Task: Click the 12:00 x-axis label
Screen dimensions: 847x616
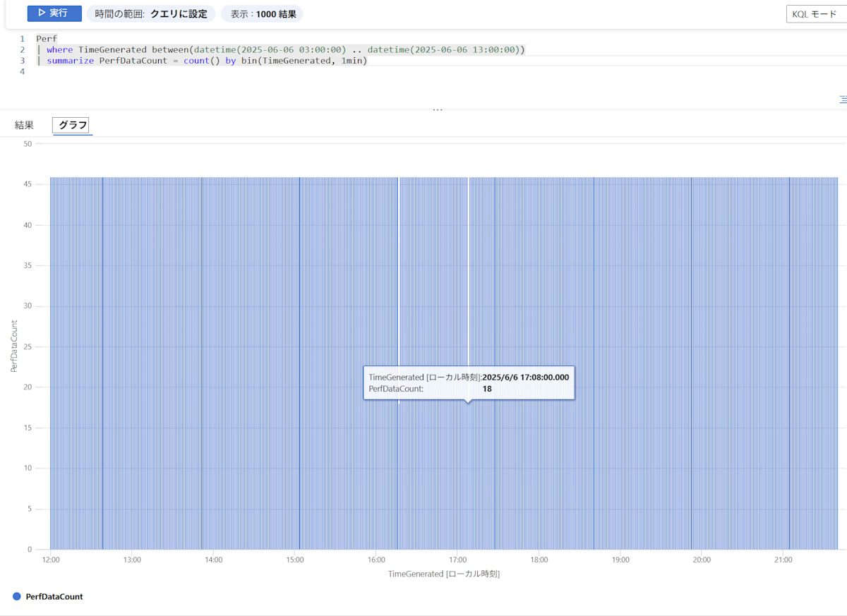Action: tap(51, 560)
